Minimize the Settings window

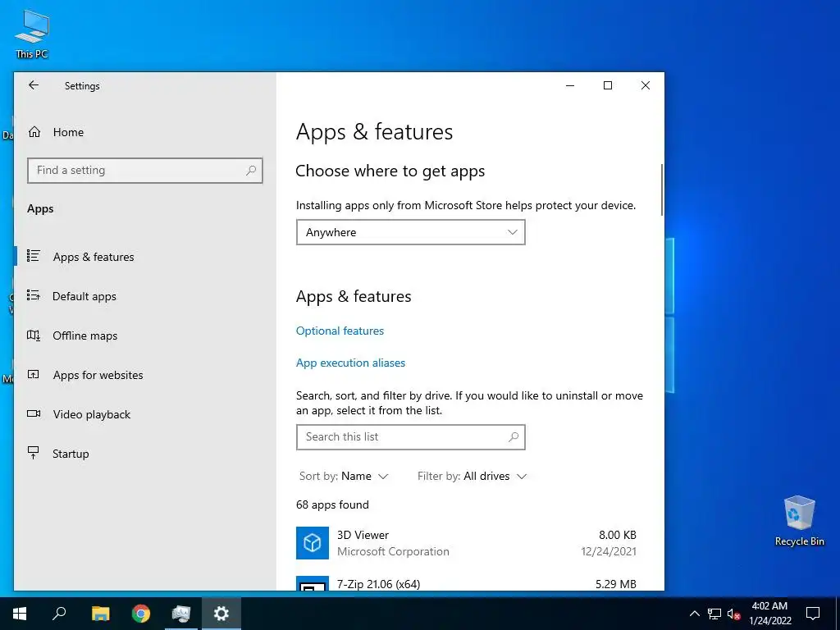[x=570, y=85]
